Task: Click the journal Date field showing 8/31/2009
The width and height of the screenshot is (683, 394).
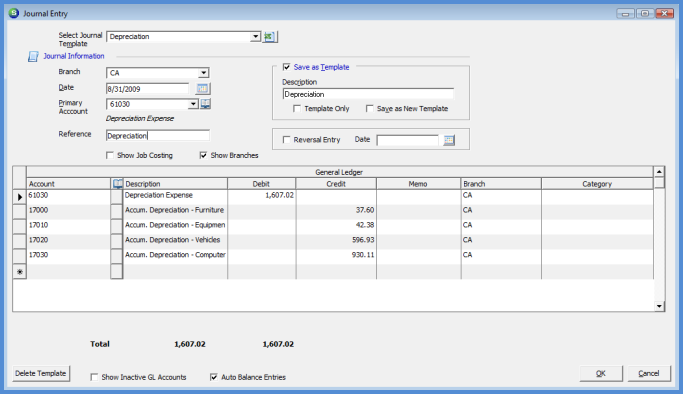Action: tap(148, 89)
